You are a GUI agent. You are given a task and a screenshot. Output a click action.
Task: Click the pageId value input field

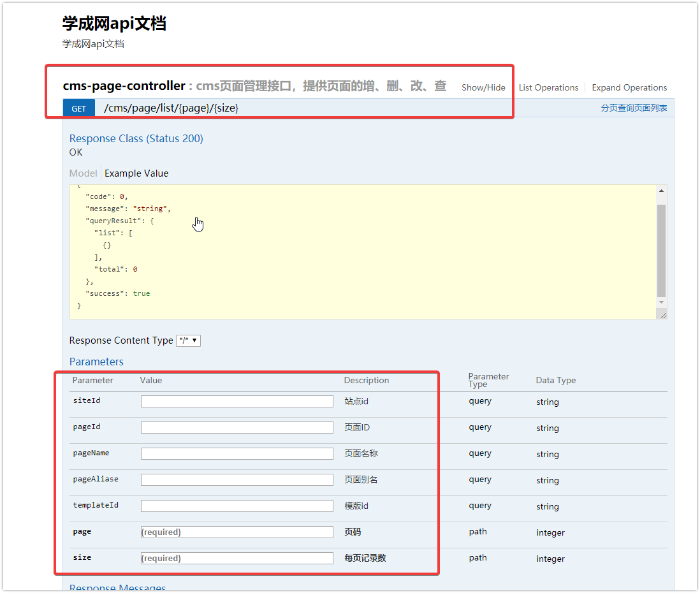click(237, 428)
